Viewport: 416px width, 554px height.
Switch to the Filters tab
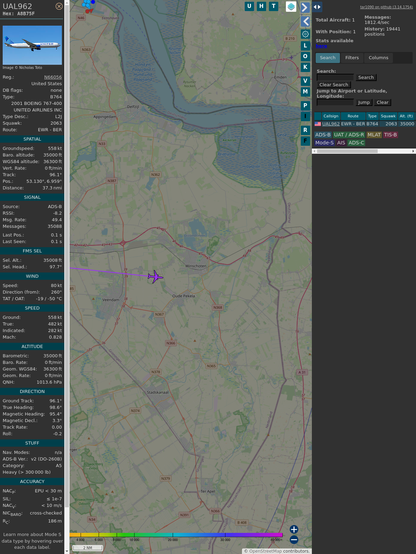click(x=352, y=58)
